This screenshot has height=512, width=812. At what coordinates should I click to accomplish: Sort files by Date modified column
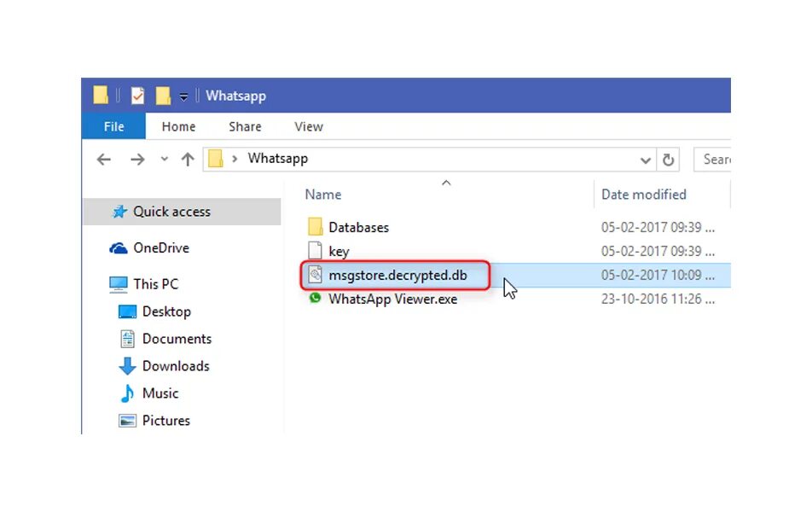[x=644, y=195]
